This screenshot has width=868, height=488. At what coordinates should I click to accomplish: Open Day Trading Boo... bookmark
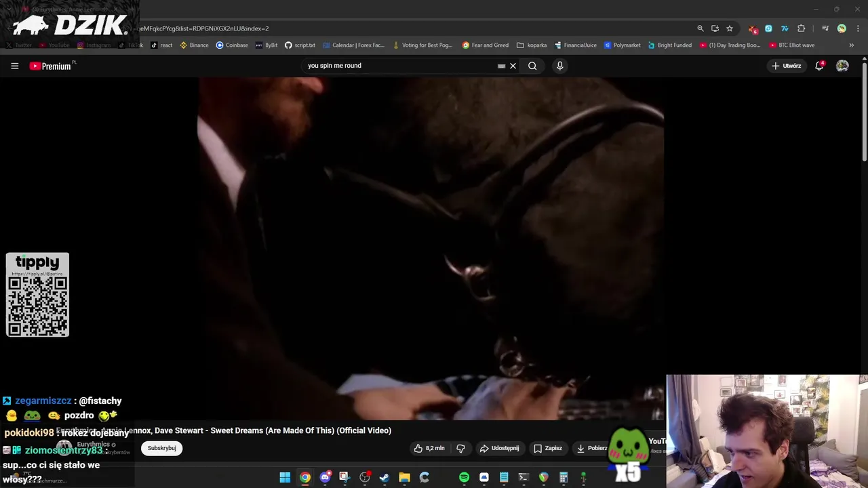[730, 45]
